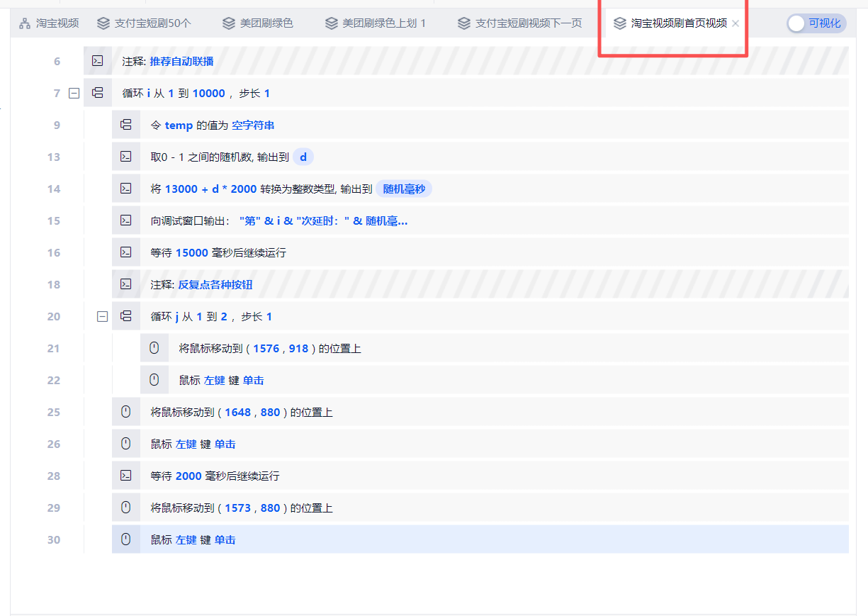Screen dimensions: 868x616
Task: Click the debug output expression on line 15
Action: tap(323, 220)
